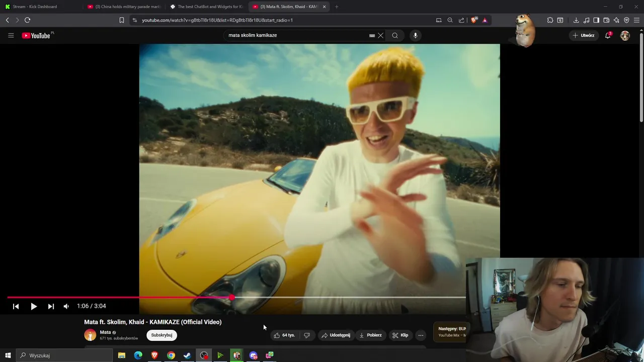
Task: Go back in browser history
Action: click(x=7, y=20)
